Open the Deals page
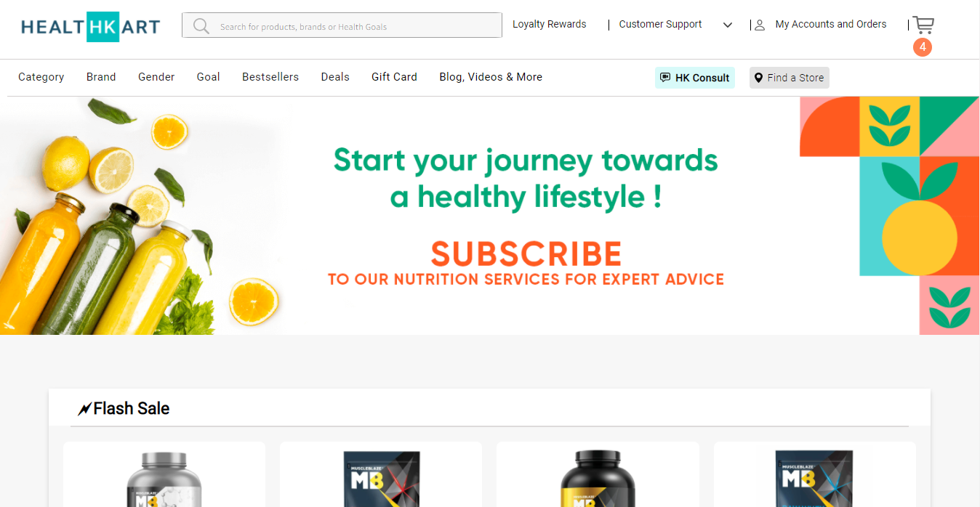Viewport: 980px width, 507px height. [x=335, y=77]
